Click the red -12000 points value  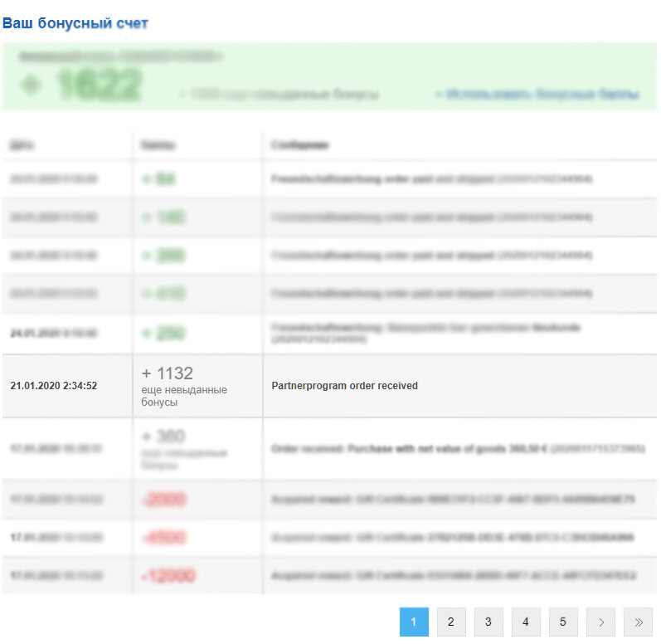168,576
